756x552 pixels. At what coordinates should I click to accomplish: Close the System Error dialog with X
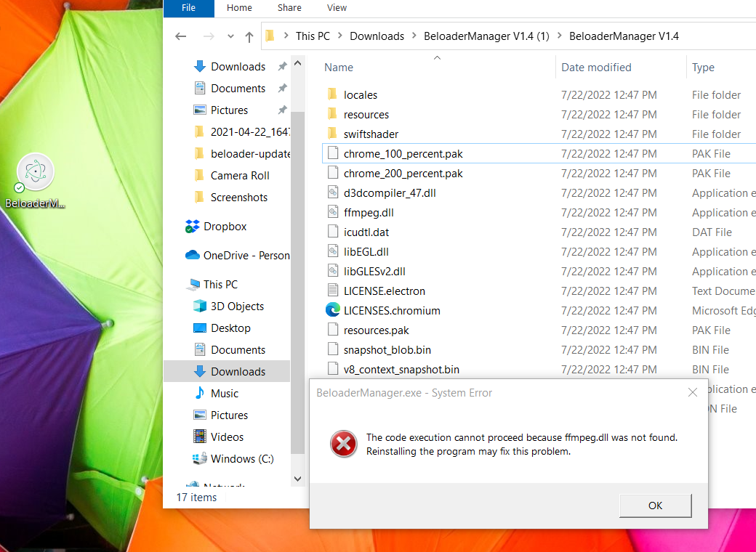tap(693, 393)
